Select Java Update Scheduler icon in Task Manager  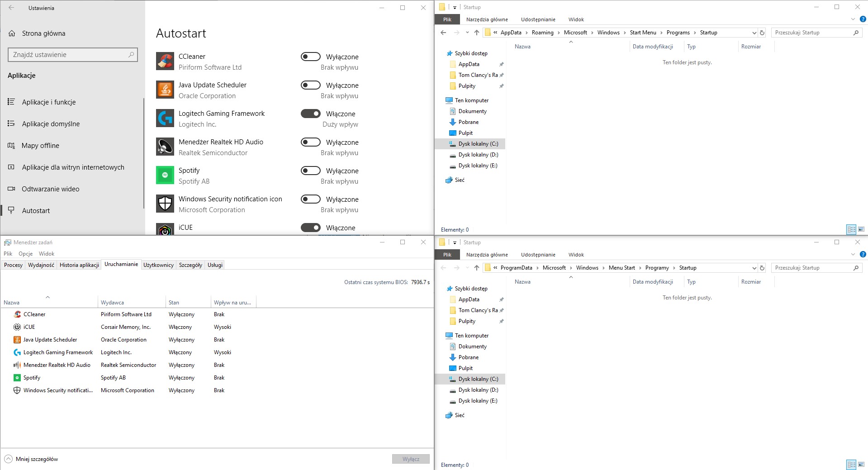click(17, 340)
